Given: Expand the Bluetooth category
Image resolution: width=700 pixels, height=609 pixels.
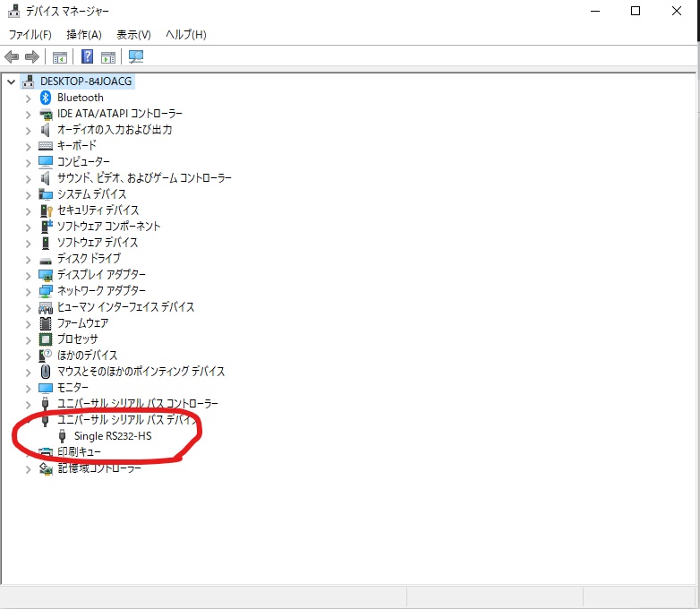Looking at the screenshot, I should point(28,99).
